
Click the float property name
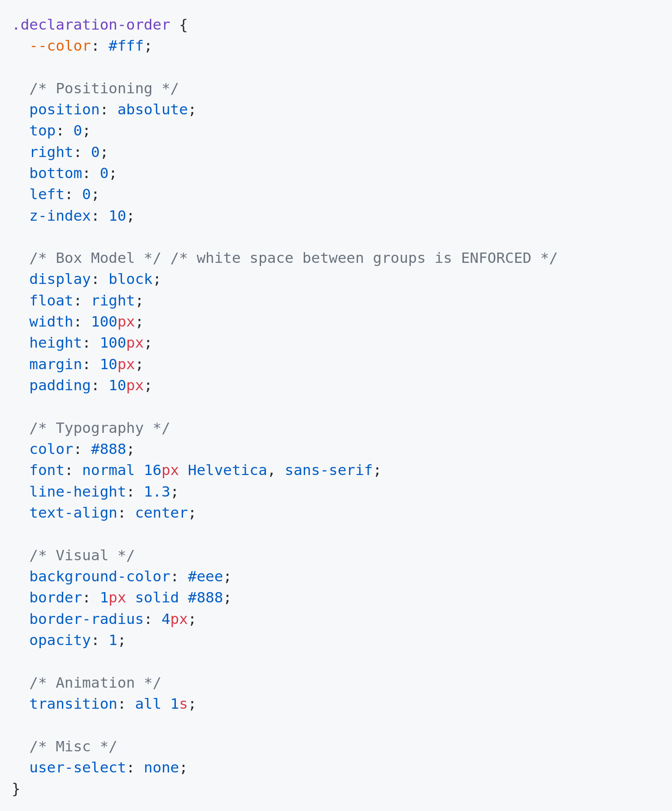pos(51,301)
